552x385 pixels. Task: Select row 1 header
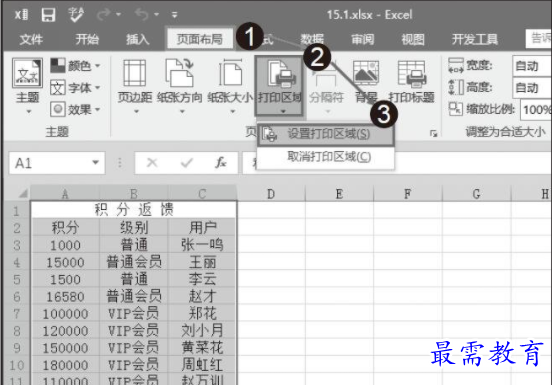click(17, 210)
